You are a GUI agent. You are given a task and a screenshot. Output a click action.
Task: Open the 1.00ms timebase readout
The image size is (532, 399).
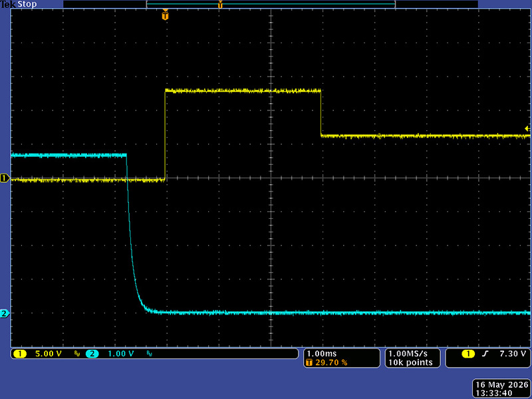click(322, 354)
